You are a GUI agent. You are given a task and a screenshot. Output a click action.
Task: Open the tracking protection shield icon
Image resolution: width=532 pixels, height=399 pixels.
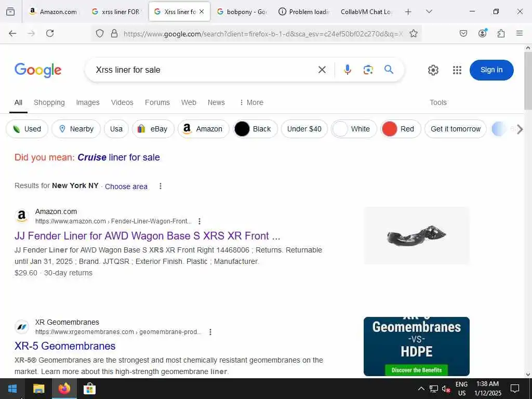[x=99, y=33]
